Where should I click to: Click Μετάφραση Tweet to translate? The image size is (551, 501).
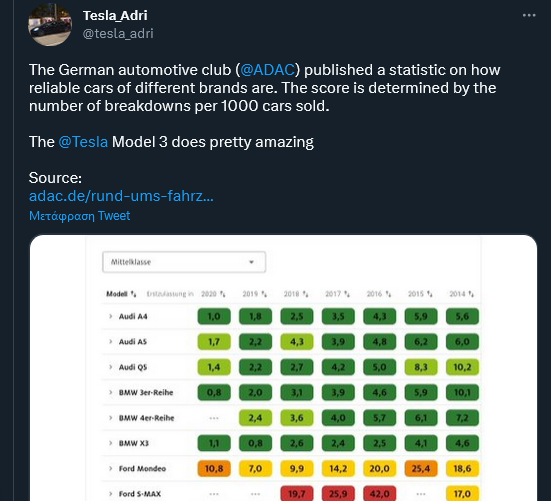pyautogui.click(x=79, y=216)
